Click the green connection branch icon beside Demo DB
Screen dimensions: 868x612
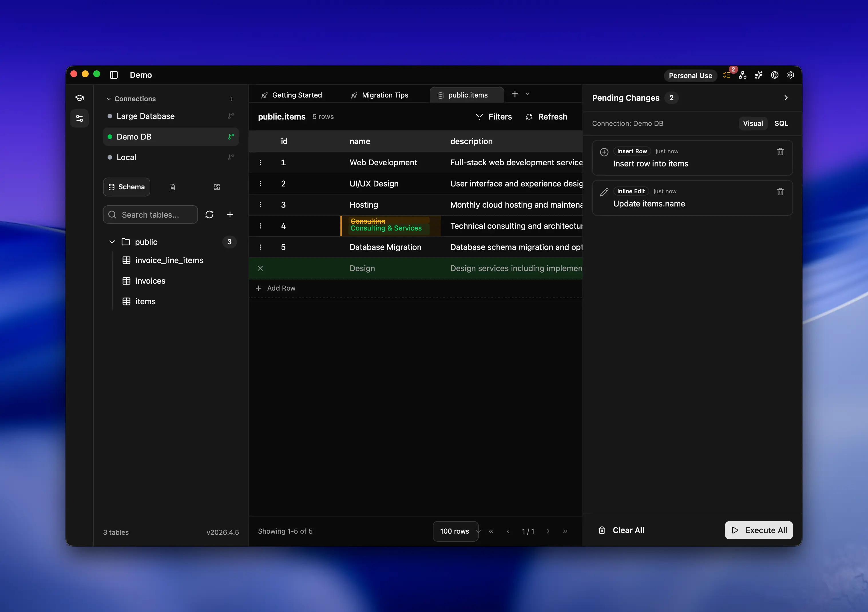pos(231,136)
